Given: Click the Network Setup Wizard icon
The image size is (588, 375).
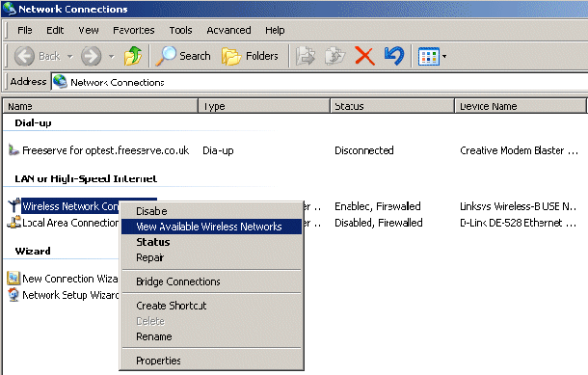Looking at the screenshot, I should tap(13, 295).
